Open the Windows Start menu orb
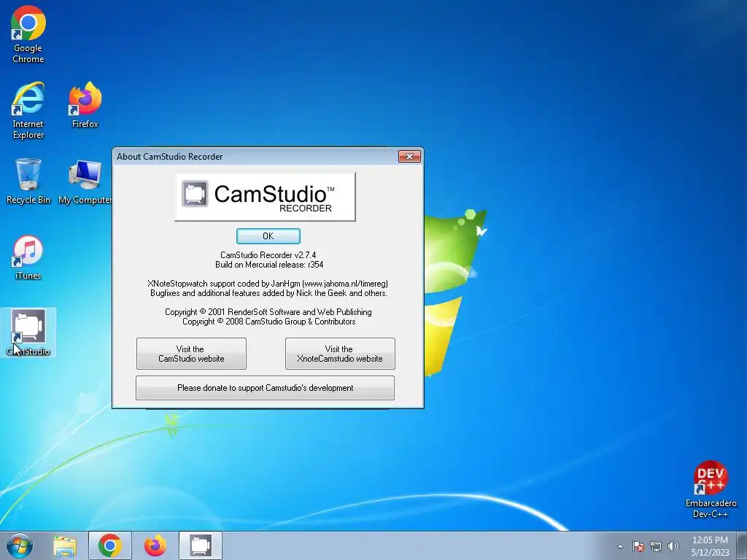Viewport: 747px width, 560px height. click(x=20, y=545)
